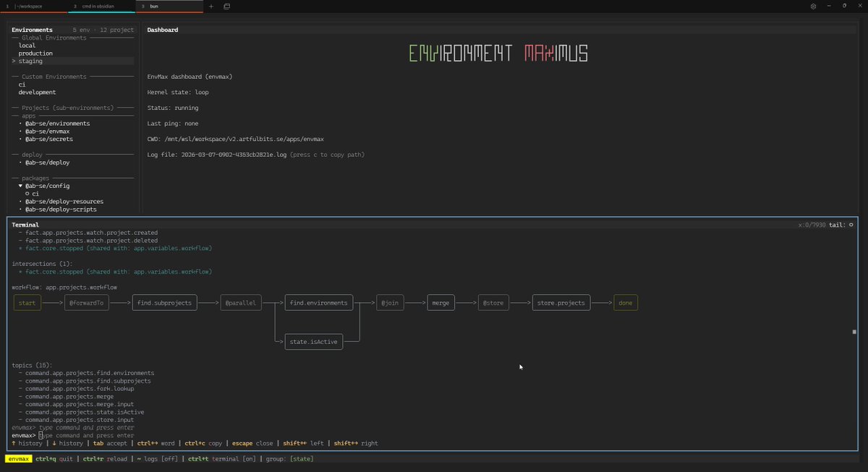The height and width of the screenshot is (472, 868).
Task: Select the production environment
Action: coord(35,53)
